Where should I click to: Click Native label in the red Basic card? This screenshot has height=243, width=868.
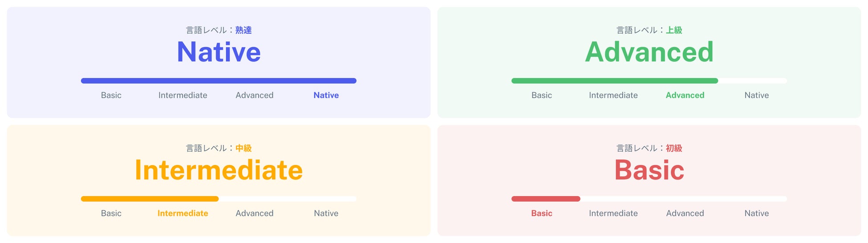(x=756, y=214)
